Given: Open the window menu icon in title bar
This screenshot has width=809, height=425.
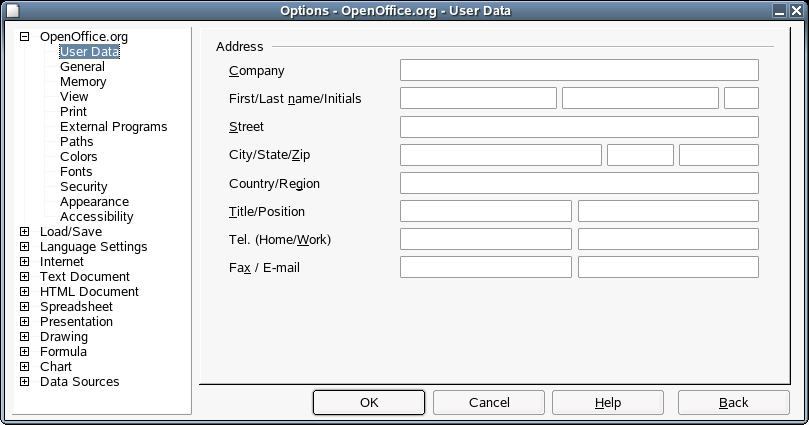Looking at the screenshot, I should (x=12, y=10).
